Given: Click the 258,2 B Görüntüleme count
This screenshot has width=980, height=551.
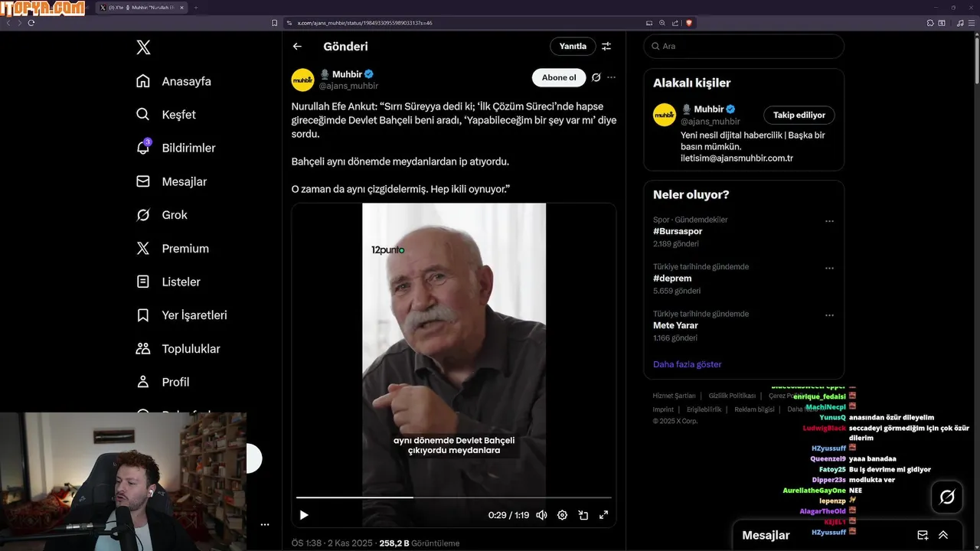Looking at the screenshot, I should pyautogui.click(x=419, y=543).
